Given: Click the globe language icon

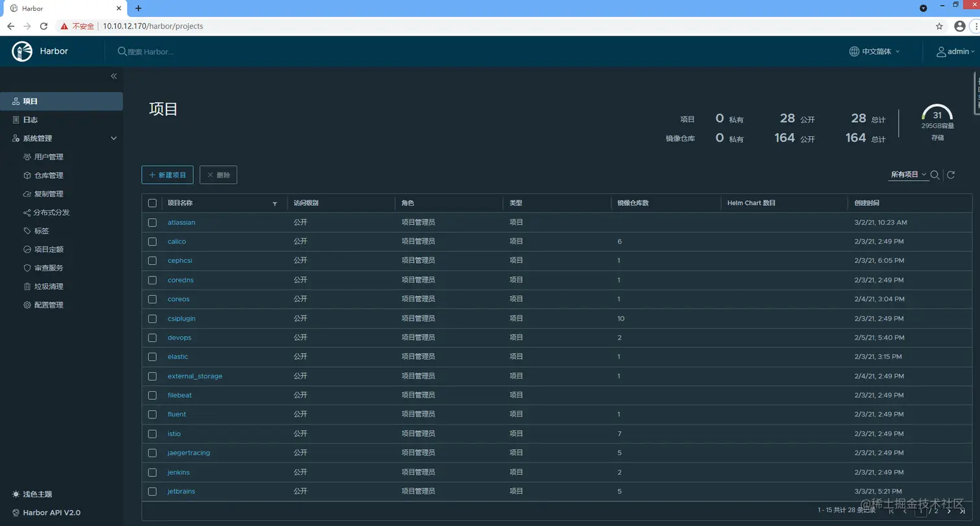Looking at the screenshot, I should pos(854,51).
